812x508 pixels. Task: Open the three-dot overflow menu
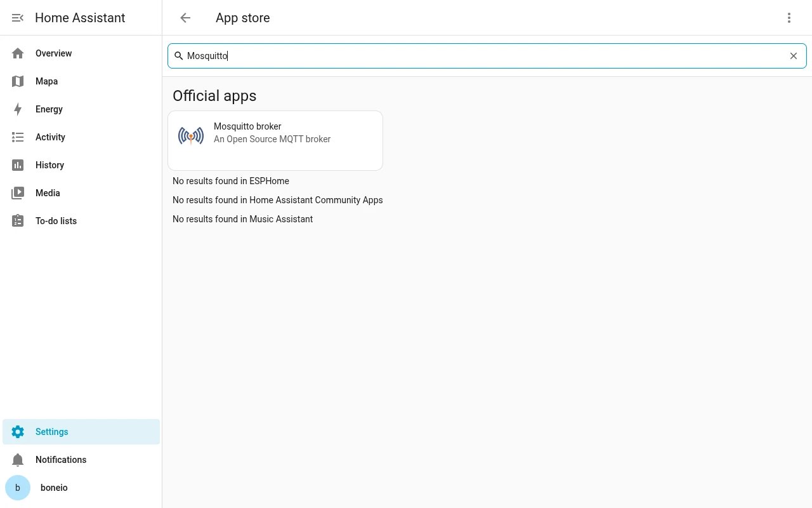click(789, 18)
